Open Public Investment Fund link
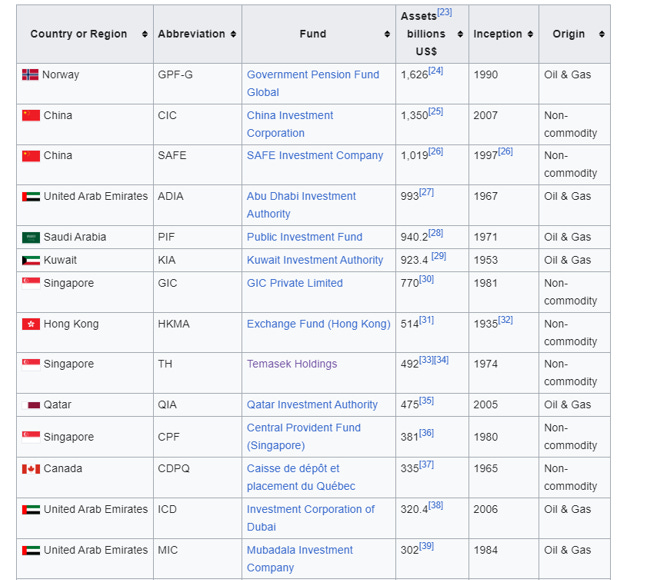 [x=305, y=237]
